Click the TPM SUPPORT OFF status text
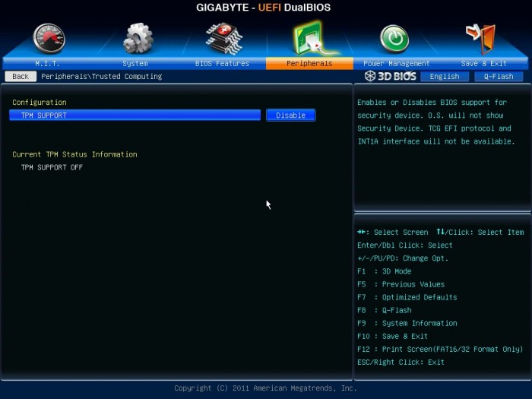 click(x=52, y=167)
